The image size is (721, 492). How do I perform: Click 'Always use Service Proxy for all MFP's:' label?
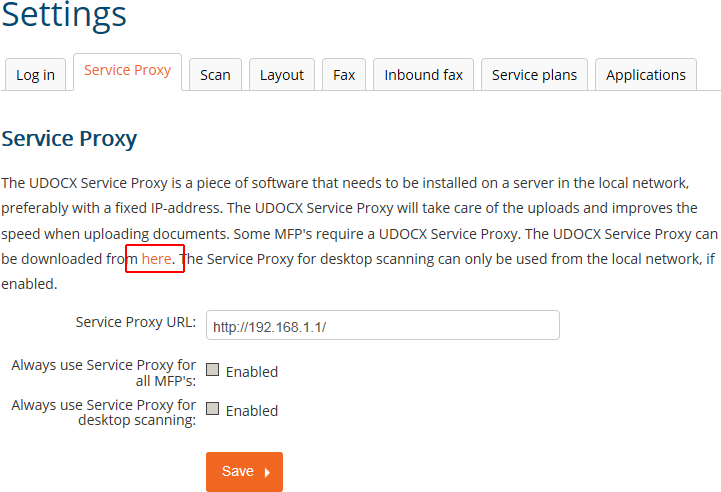coord(103,372)
